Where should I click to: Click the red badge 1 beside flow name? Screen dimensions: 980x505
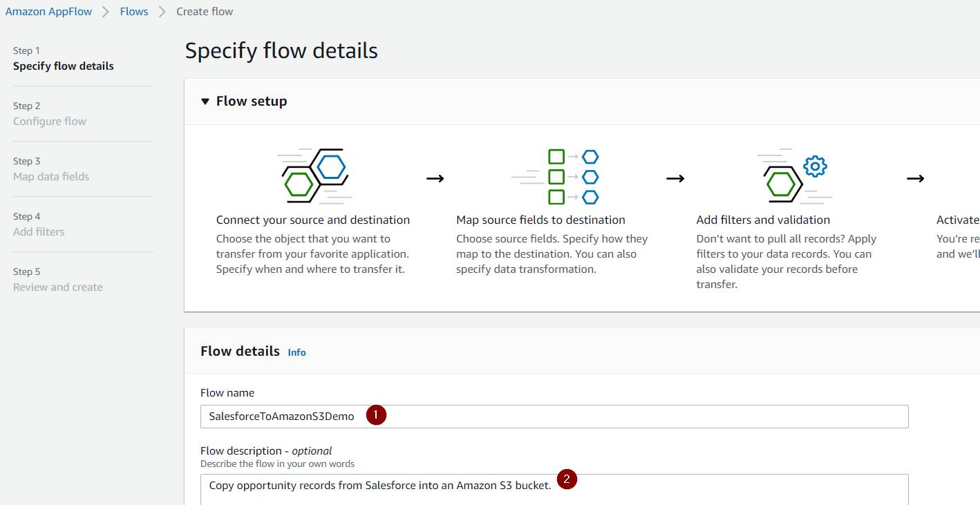tap(377, 415)
